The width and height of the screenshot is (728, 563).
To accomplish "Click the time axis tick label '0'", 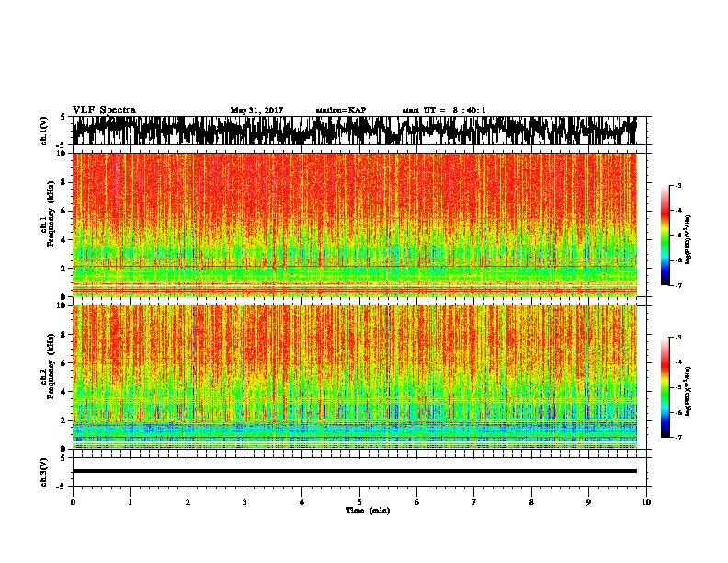I will (73, 502).
